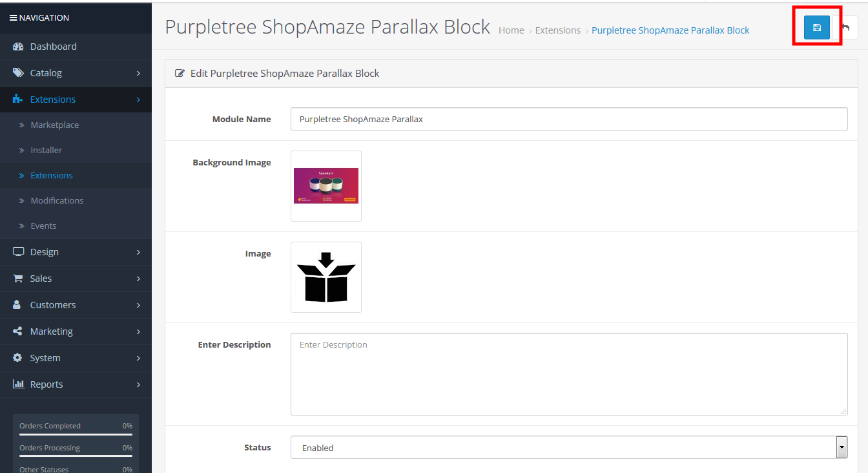The width and height of the screenshot is (868, 473).
Task: Open the Marketing sidebar menu
Action: pos(76,331)
